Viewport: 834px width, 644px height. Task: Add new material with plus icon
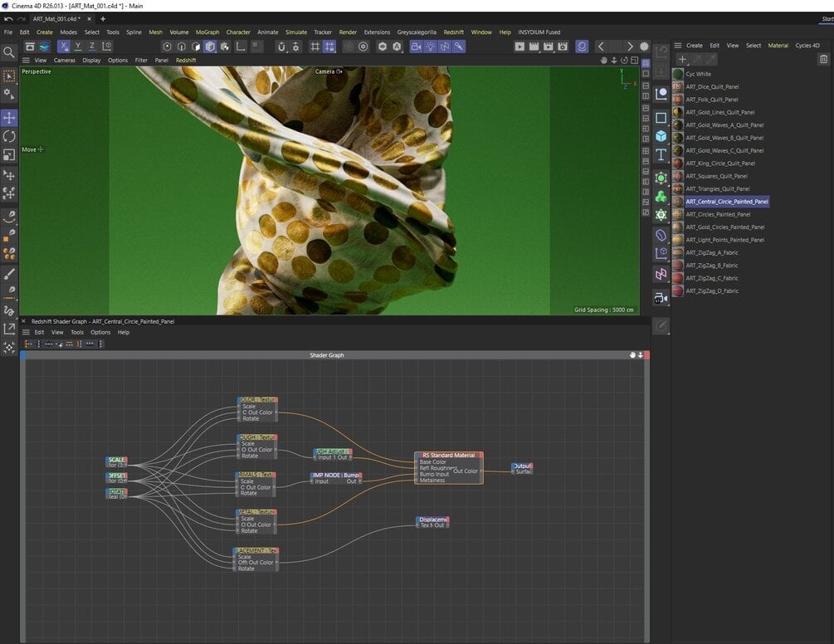pyautogui.click(x=682, y=59)
